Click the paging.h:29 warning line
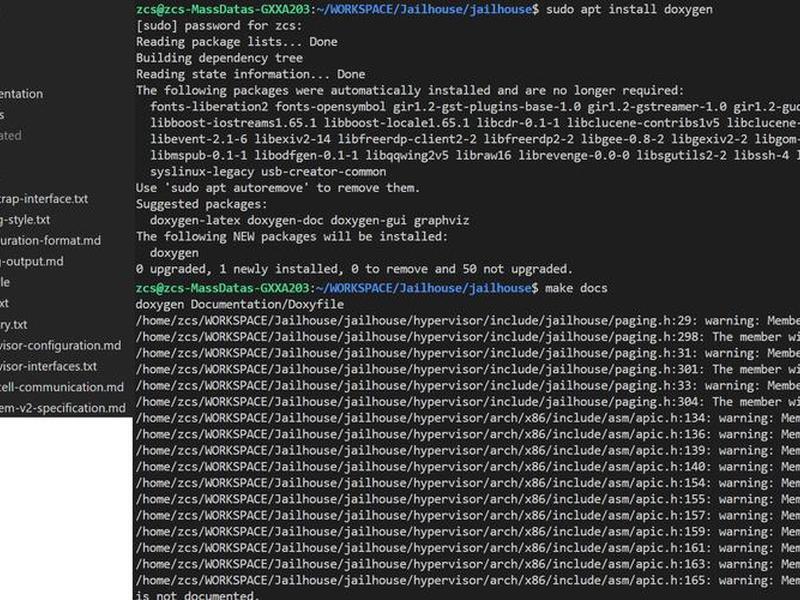Screen dimensions: 800x600 (468, 321)
